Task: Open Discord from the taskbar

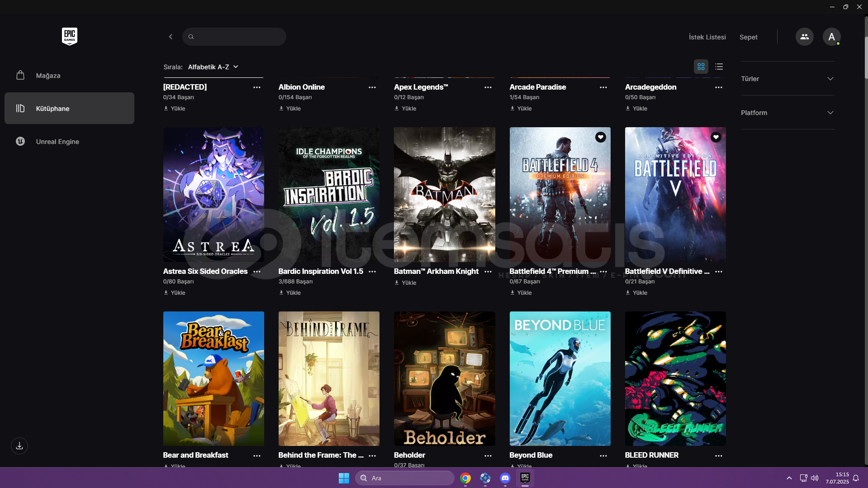Action: tap(505, 478)
